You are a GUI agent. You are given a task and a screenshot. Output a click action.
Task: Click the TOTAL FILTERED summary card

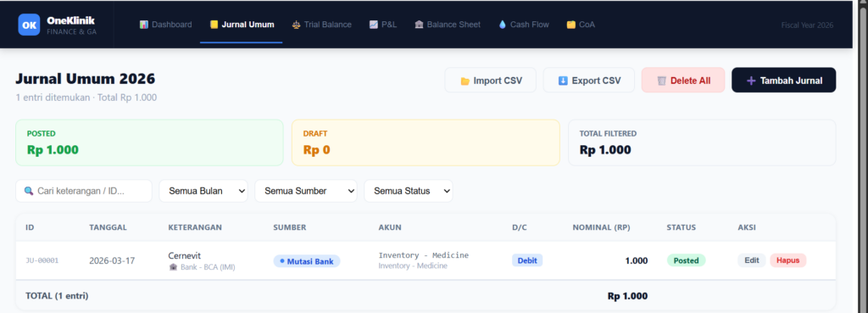click(x=702, y=143)
